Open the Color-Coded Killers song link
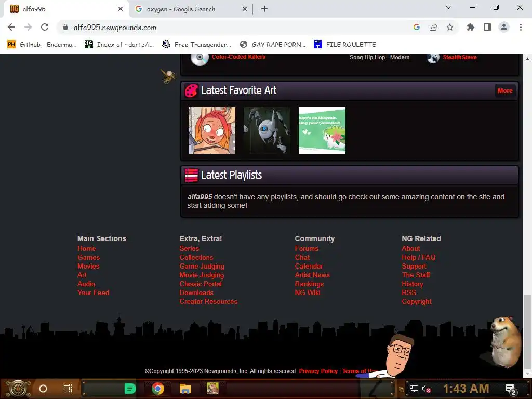532x399 pixels. (x=238, y=57)
